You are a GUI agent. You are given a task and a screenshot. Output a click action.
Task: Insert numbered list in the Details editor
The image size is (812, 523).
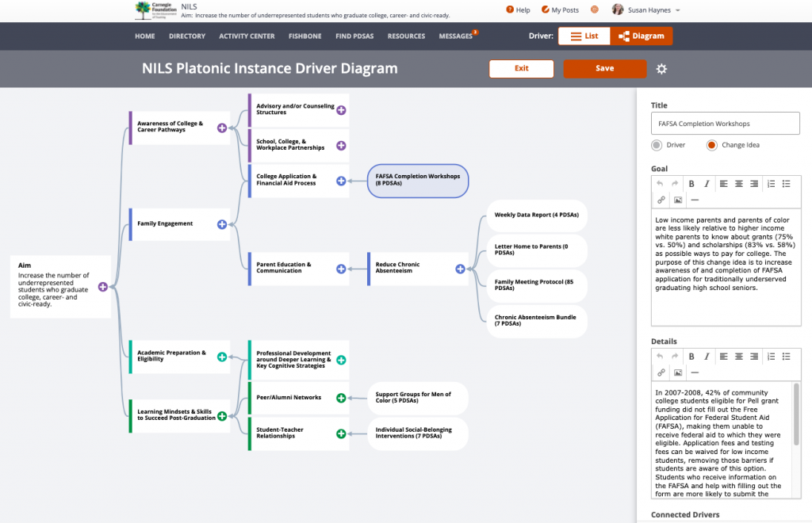tap(771, 357)
